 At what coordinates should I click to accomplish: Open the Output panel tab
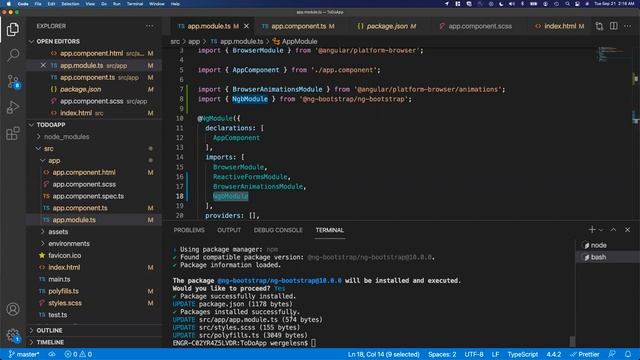[229, 230]
